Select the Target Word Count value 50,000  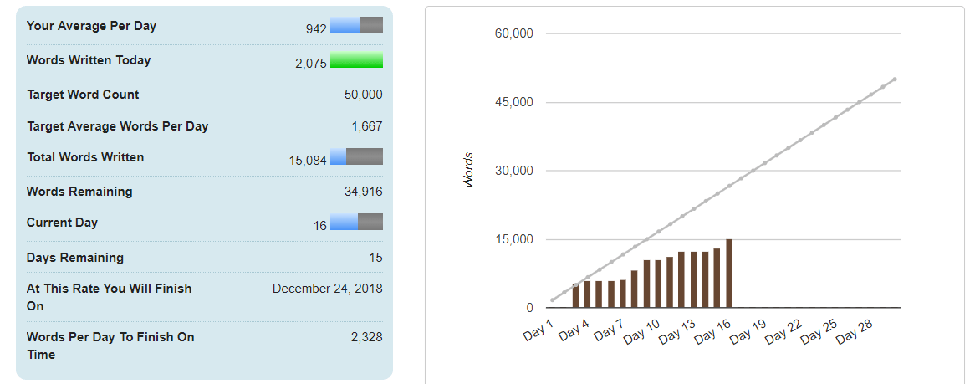[x=363, y=95]
